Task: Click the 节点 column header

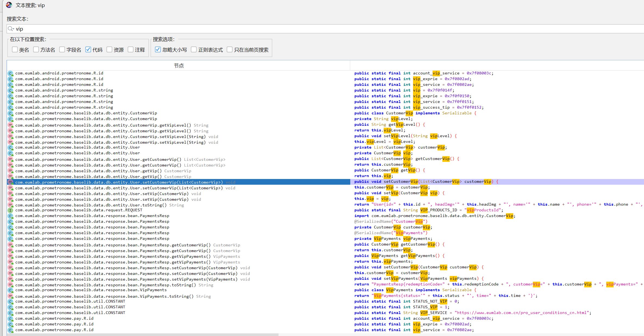Action: (x=179, y=65)
